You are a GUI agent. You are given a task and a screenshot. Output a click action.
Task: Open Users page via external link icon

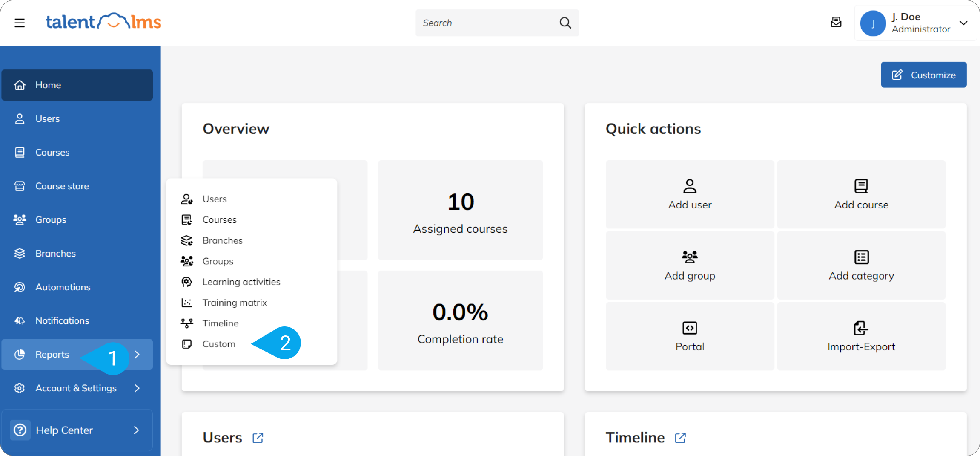[x=258, y=438]
